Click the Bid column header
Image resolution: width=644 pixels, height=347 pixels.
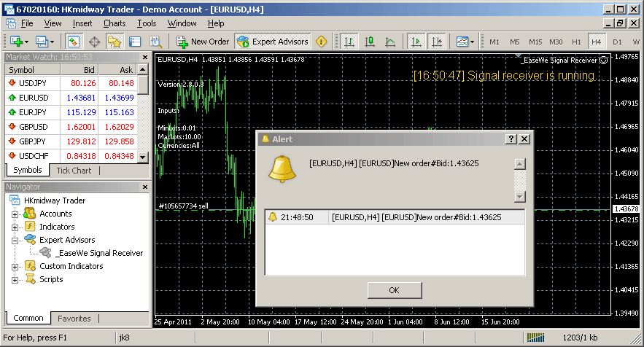79,69
